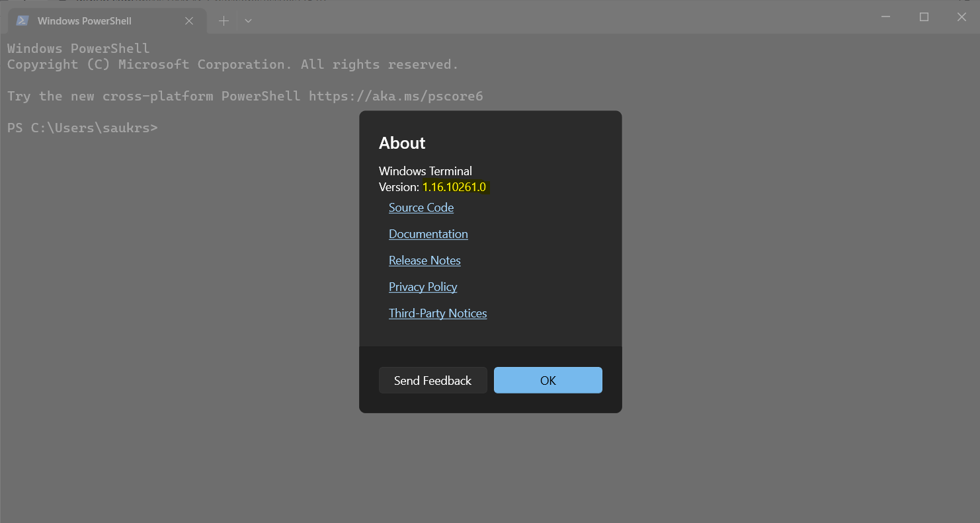This screenshot has height=523, width=980.
Task: Open the Privacy Policy
Action: [423, 286]
